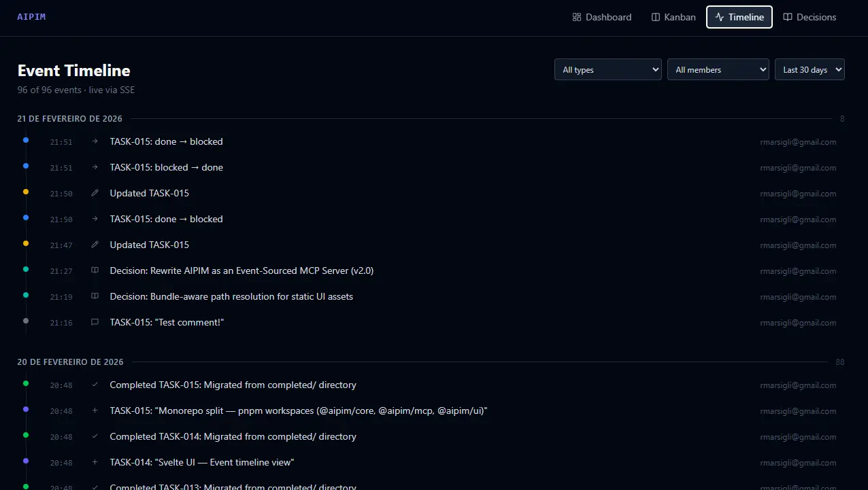Click the arrow icon on "TASK-015: done → blocked"
This screenshot has width=868, height=490.
[95, 141]
